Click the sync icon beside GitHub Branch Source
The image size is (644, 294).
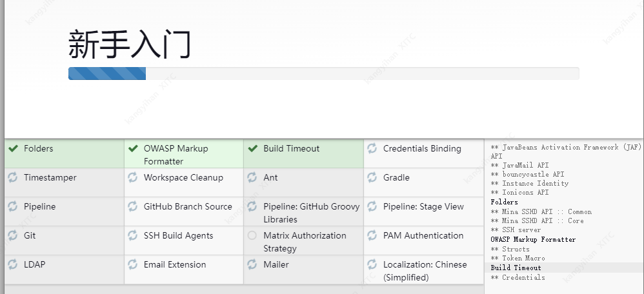coord(133,206)
